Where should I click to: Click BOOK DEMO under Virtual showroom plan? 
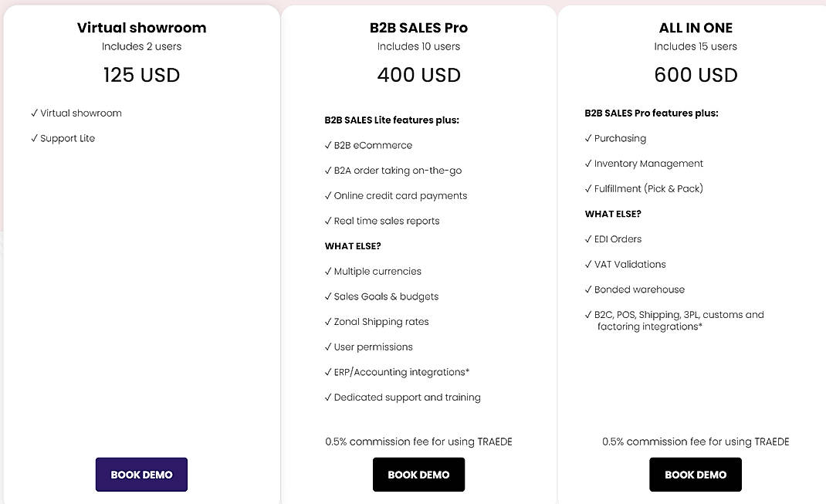pos(141,474)
